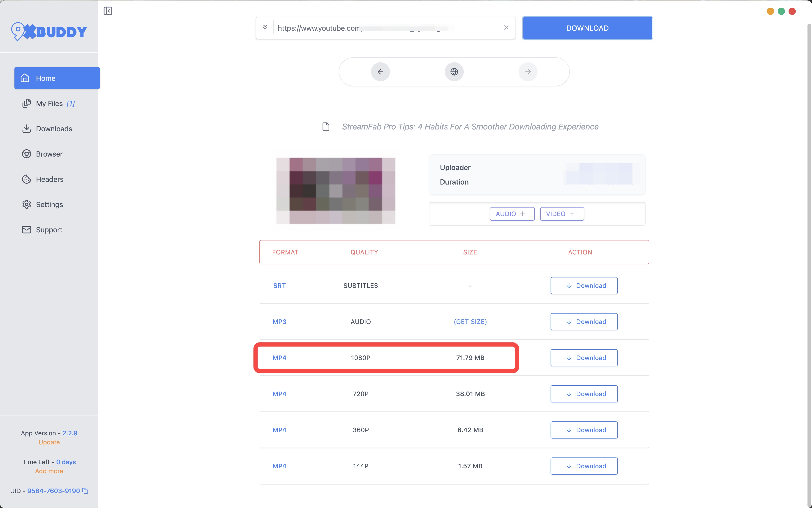Click the orange window control dot
The image size is (812, 508).
[770, 12]
